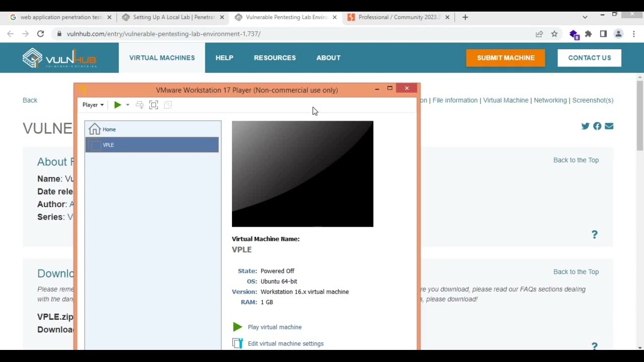Close the VMware Workstation Player window

[407, 88]
